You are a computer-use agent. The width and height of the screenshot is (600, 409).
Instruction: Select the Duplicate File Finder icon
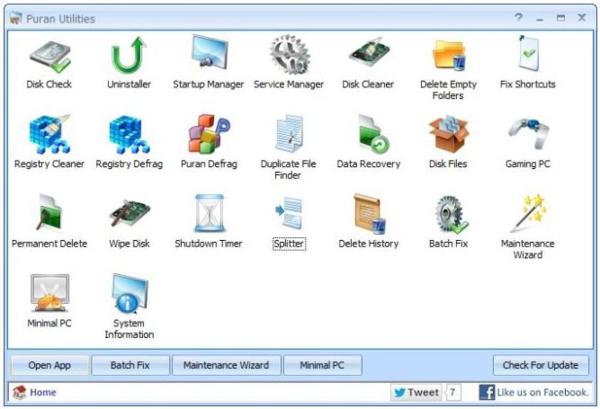[290, 134]
